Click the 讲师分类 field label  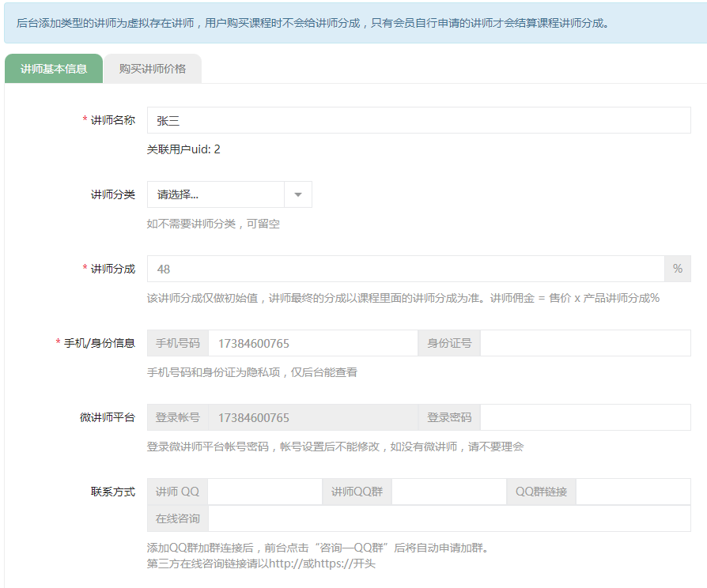[x=113, y=194]
